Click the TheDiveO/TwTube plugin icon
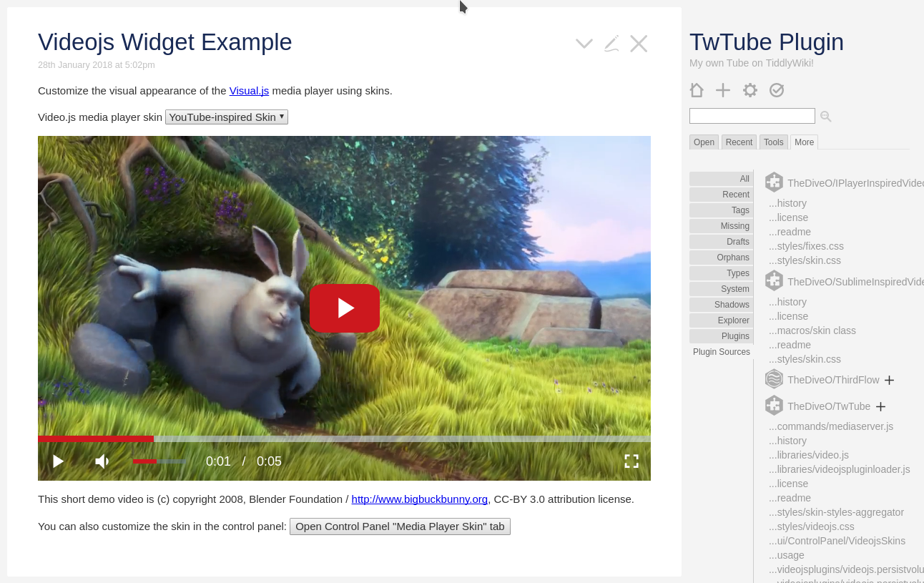The height and width of the screenshot is (583, 924). [x=774, y=406]
